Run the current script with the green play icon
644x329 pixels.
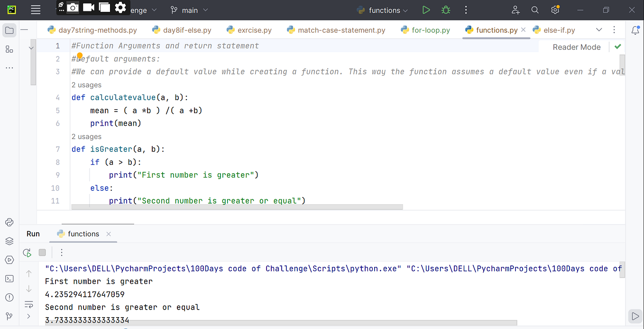point(426,9)
